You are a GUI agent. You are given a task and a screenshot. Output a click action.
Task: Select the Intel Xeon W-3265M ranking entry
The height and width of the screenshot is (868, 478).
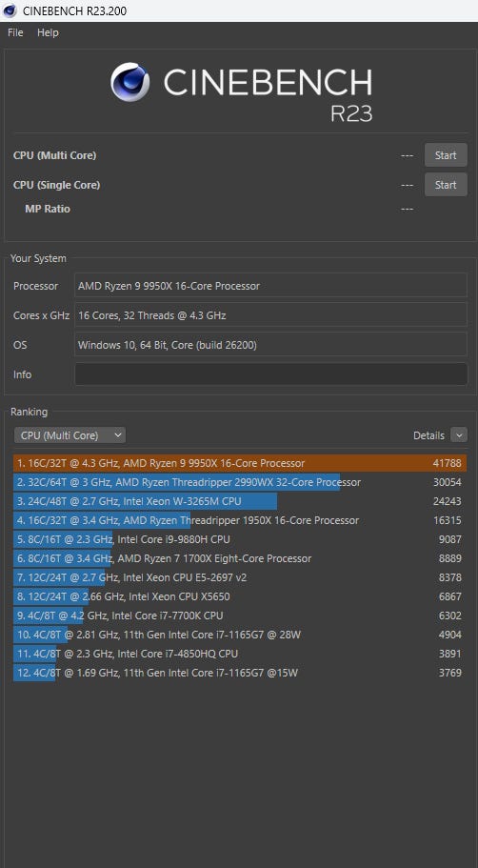[240, 501]
